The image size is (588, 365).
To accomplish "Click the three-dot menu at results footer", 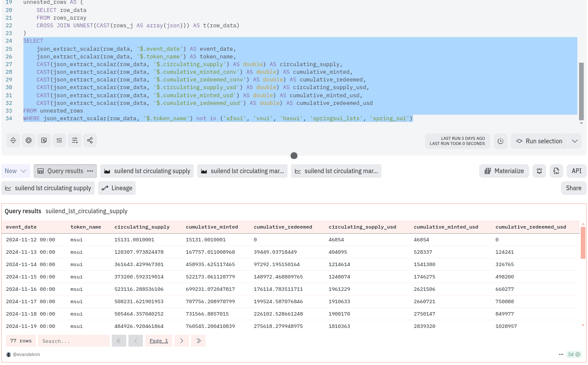I will pos(561,354).
